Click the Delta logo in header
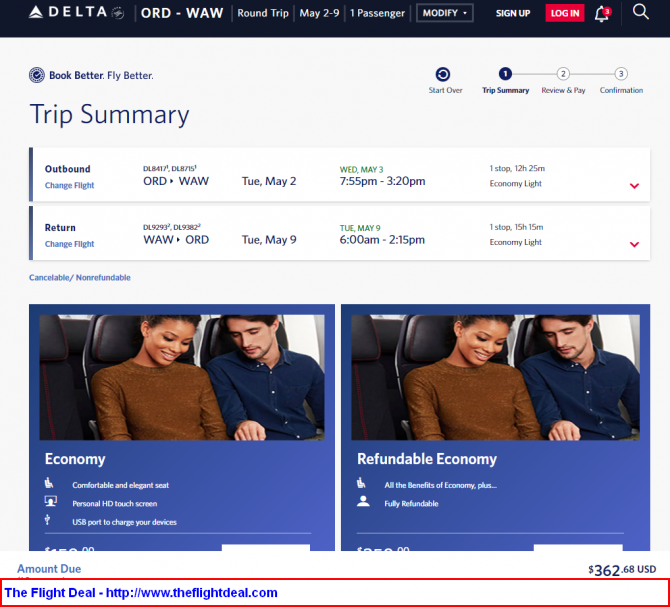Viewport: 670px width, 607px height. tap(76, 12)
